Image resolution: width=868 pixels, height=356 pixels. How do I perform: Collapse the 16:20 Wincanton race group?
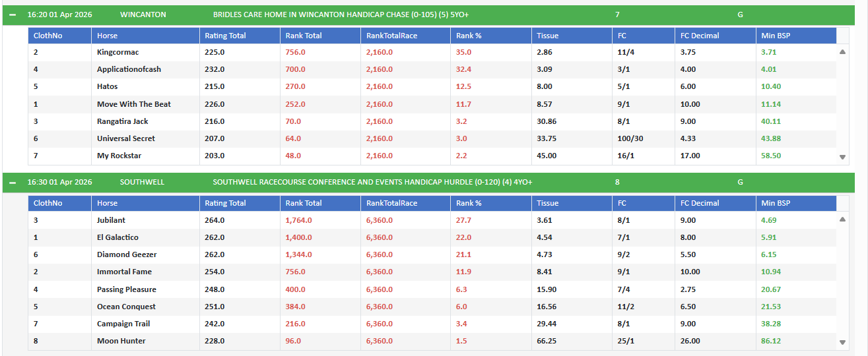(x=13, y=15)
